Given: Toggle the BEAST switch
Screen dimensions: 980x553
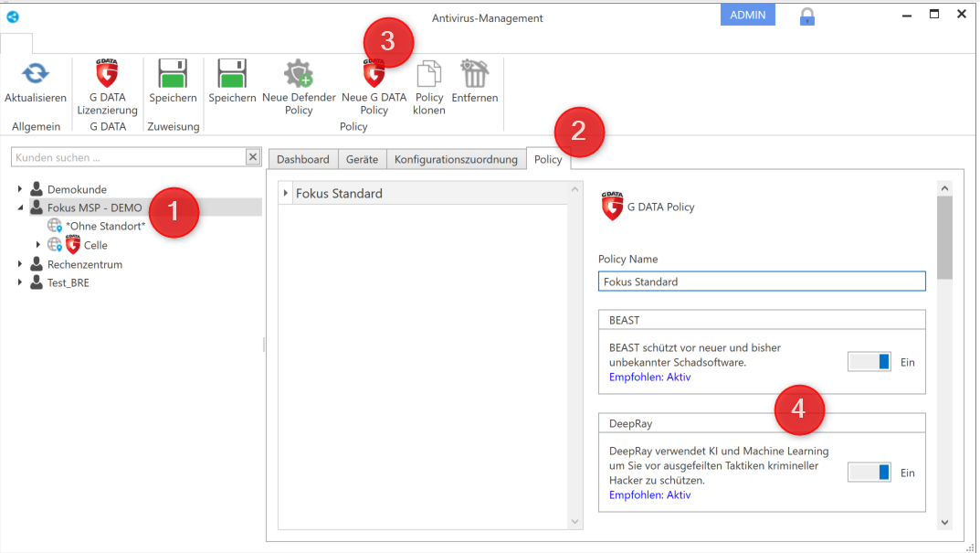Looking at the screenshot, I should coord(869,362).
